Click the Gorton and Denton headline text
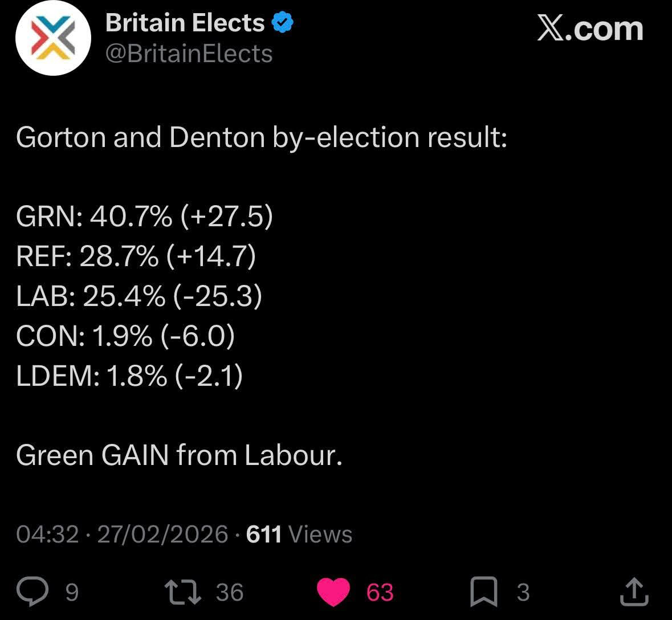672x620 pixels. (x=262, y=137)
